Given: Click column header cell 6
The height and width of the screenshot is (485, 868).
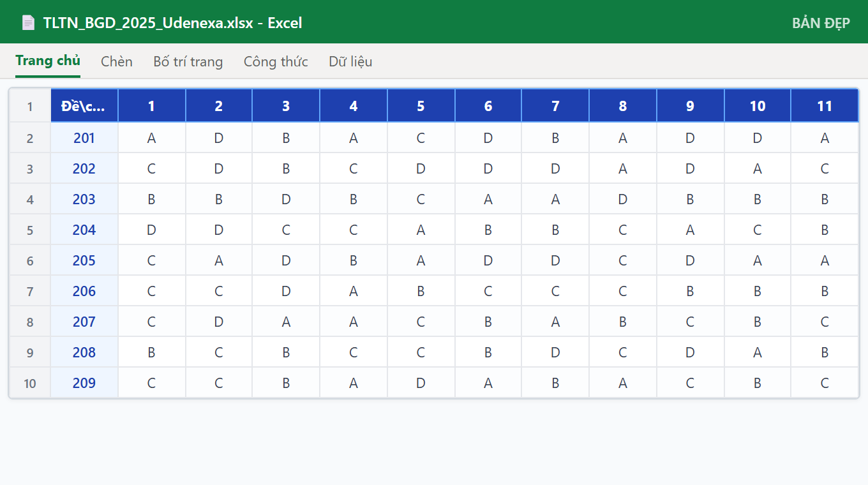Looking at the screenshot, I should 488,106.
